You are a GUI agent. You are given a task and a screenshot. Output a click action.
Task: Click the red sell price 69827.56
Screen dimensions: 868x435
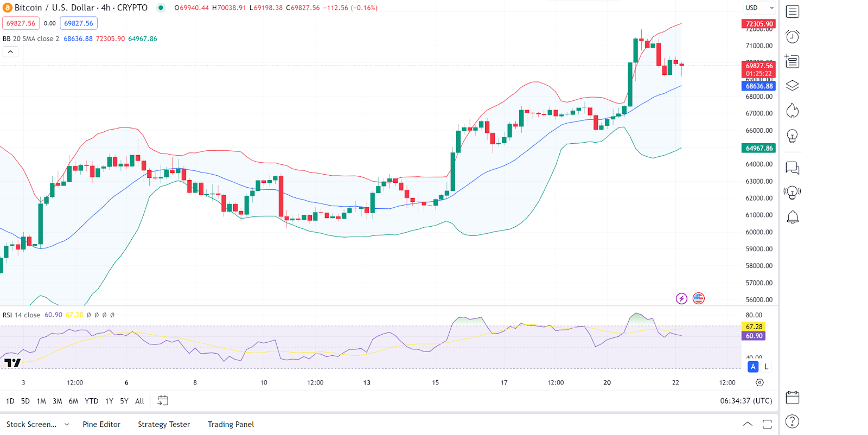click(21, 23)
